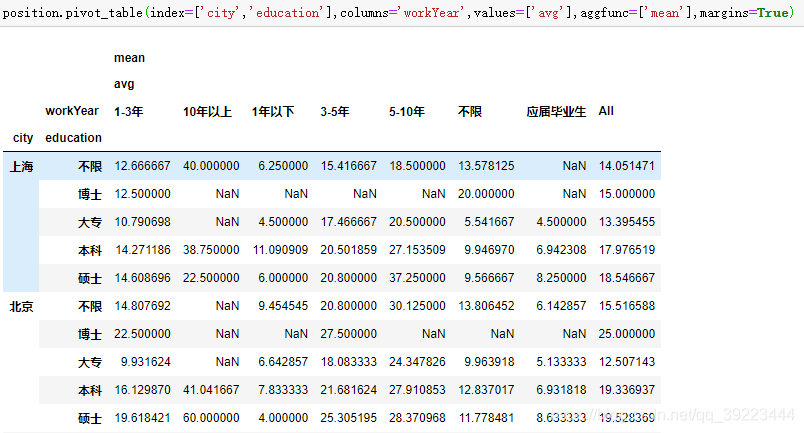Select cell value 6.250000
The height and width of the screenshot is (433, 804).
point(283,166)
